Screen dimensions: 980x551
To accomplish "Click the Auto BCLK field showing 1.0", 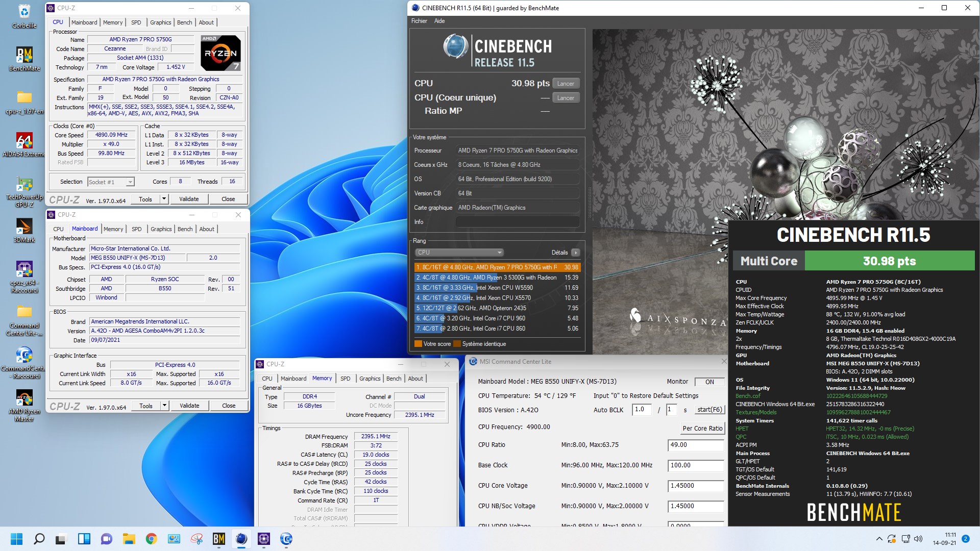I will pyautogui.click(x=642, y=410).
